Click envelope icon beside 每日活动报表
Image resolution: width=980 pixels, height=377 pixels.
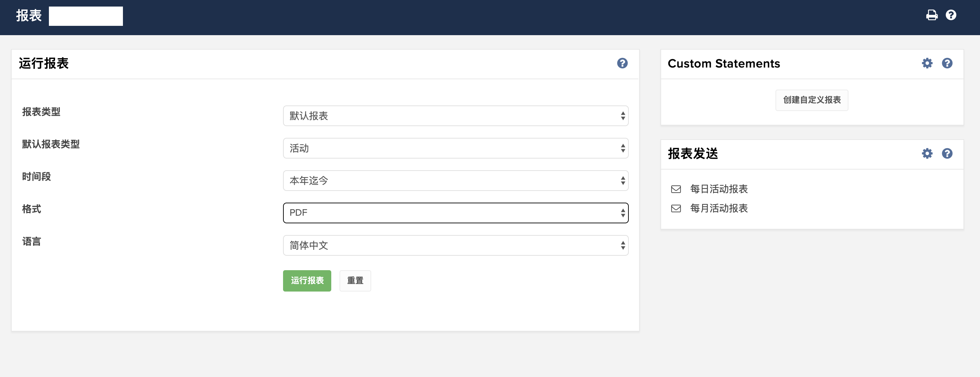676,189
